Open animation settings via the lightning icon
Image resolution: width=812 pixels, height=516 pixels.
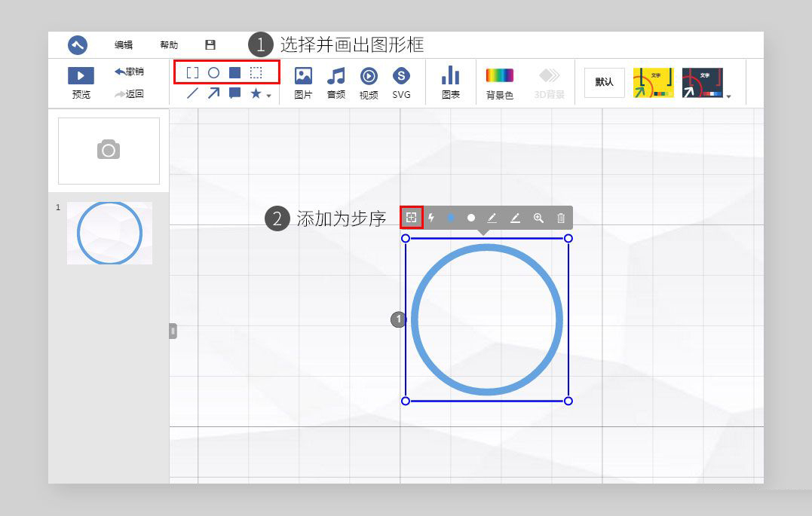[x=431, y=218]
